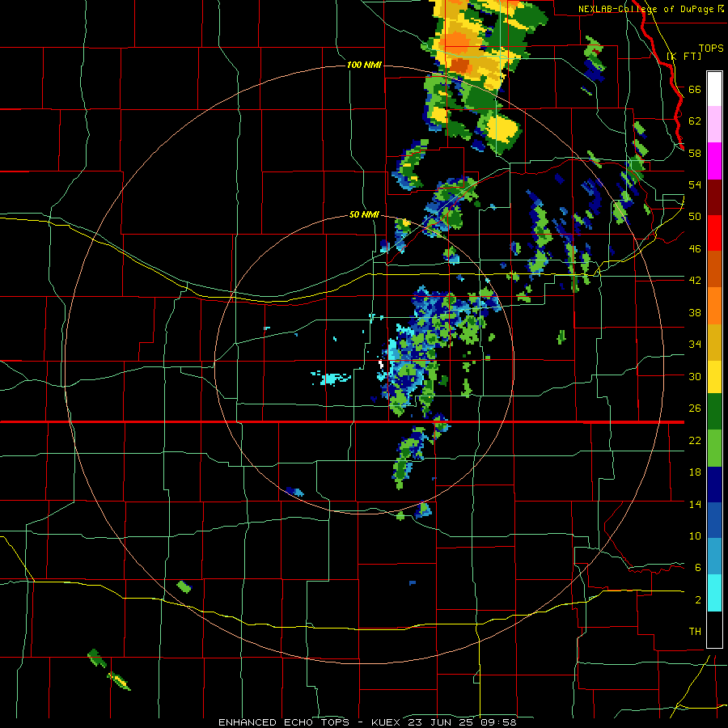Screen dimensions: 728x728
Task: Select the dark red legend color segment
Action: pyautogui.click(x=714, y=197)
